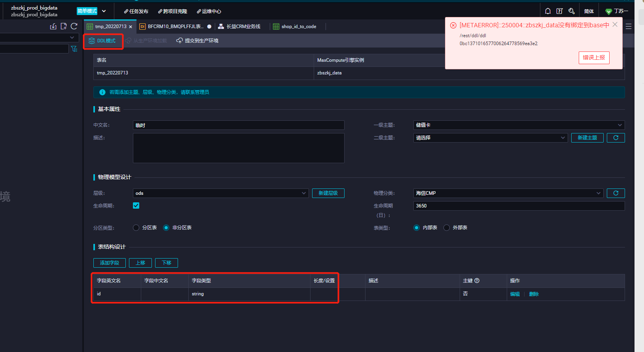Click the new file icon in left panel
This screenshot has width=644, height=352.
click(x=64, y=27)
